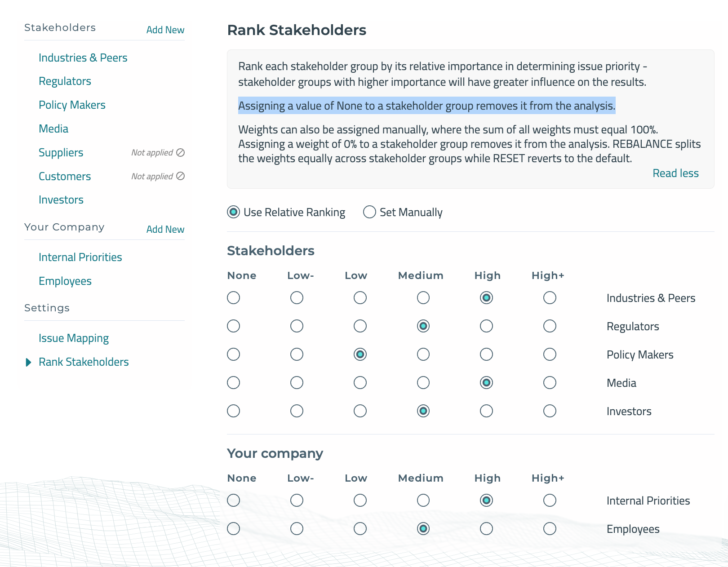Image resolution: width=728 pixels, height=567 pixels.
Task: Set Employees ranking to High
Action: point(486,529)
